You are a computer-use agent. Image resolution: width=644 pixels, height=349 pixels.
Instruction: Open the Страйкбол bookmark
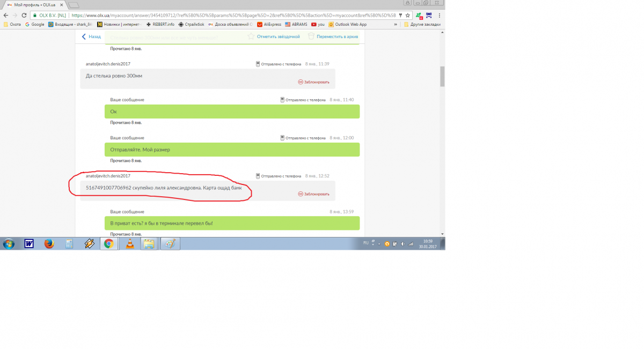point(192,24)
